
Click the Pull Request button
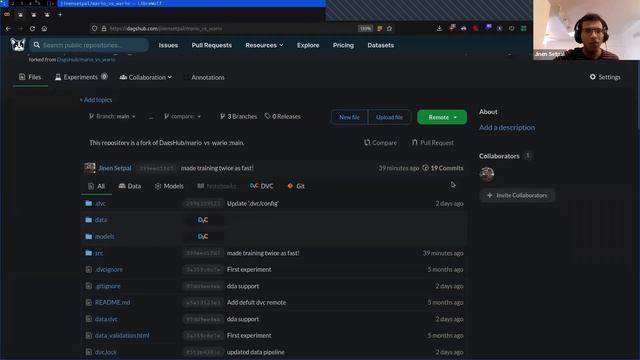click(433, 142)
